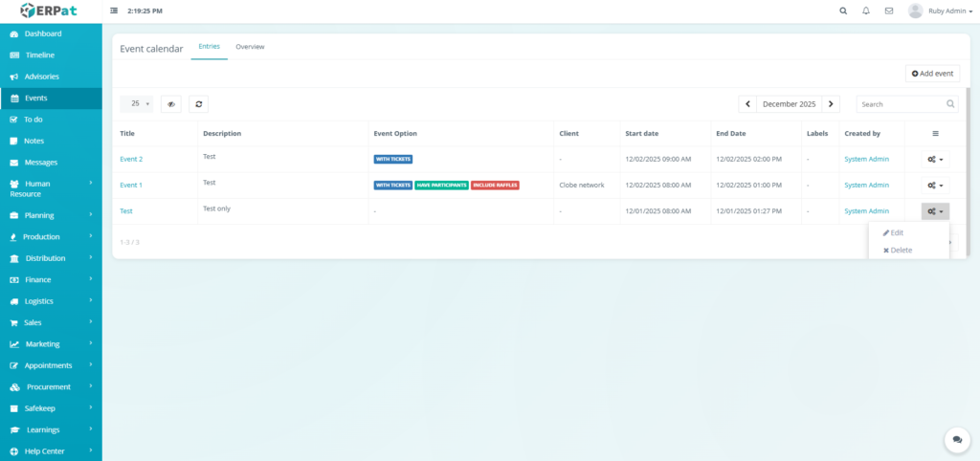Toggle column visibility with the eye icon
Screen dimensions: 980x461
(171, 103)
